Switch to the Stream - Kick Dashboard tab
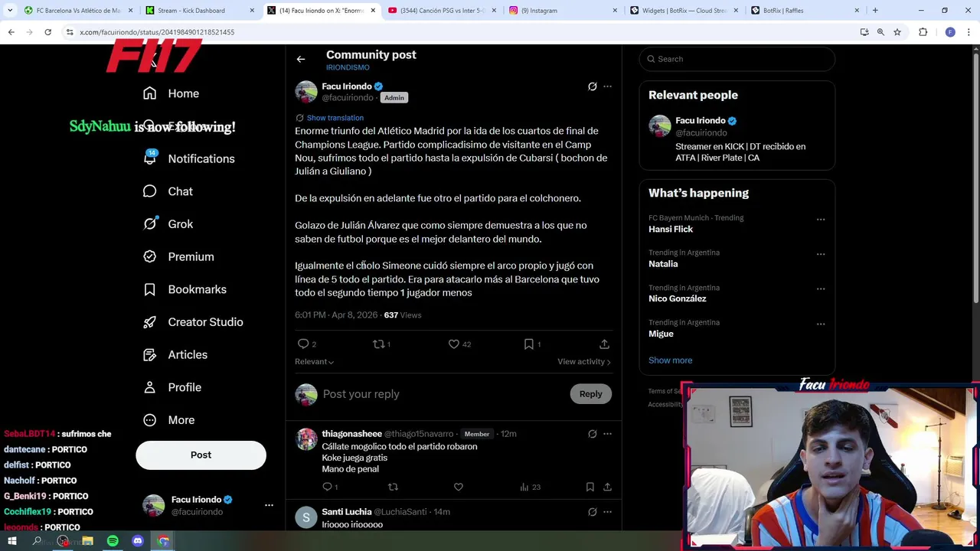 click(x=201, y=11)
